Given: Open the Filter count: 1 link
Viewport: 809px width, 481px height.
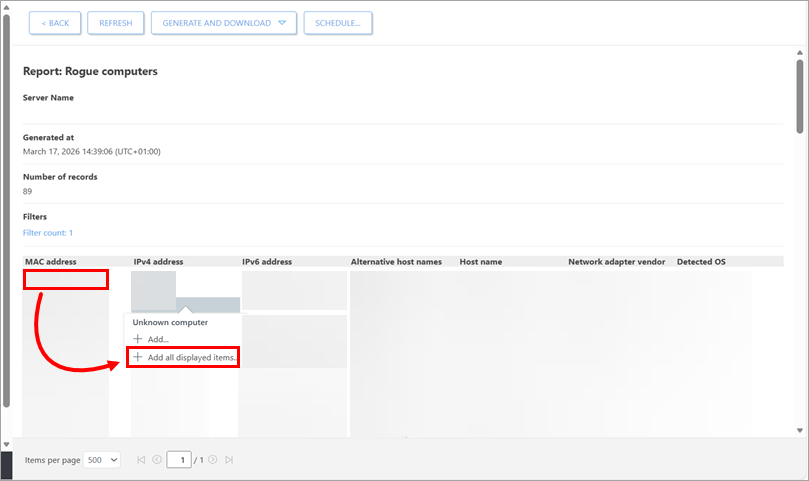Looking at the screenshot, I should point(48,233).
